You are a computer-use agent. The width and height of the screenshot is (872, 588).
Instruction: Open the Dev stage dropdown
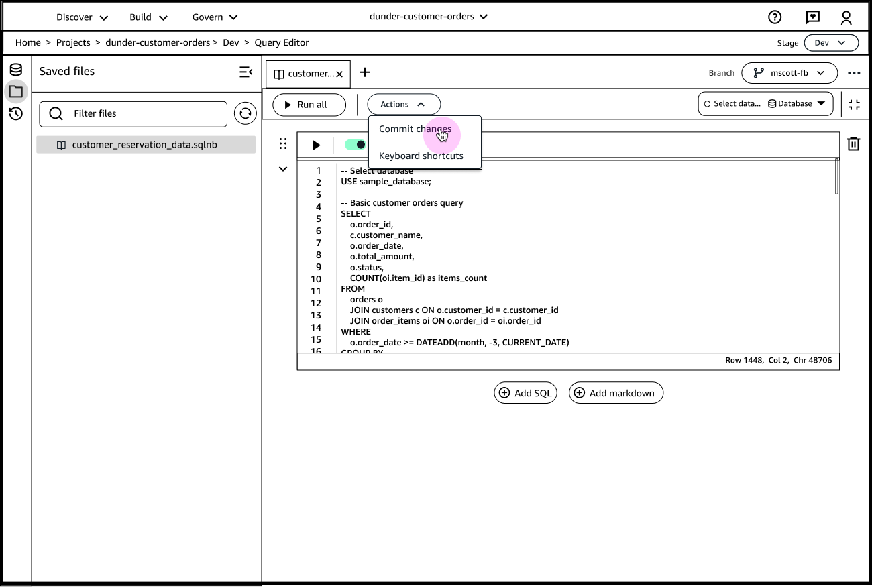tap(830, 42)
